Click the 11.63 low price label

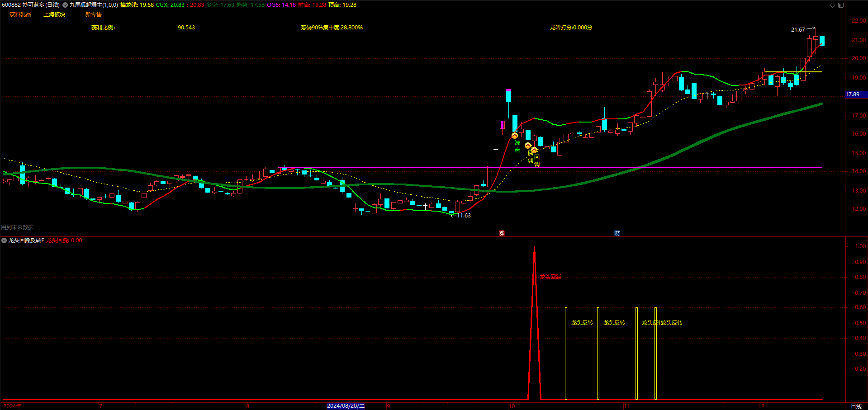(464, 216)
